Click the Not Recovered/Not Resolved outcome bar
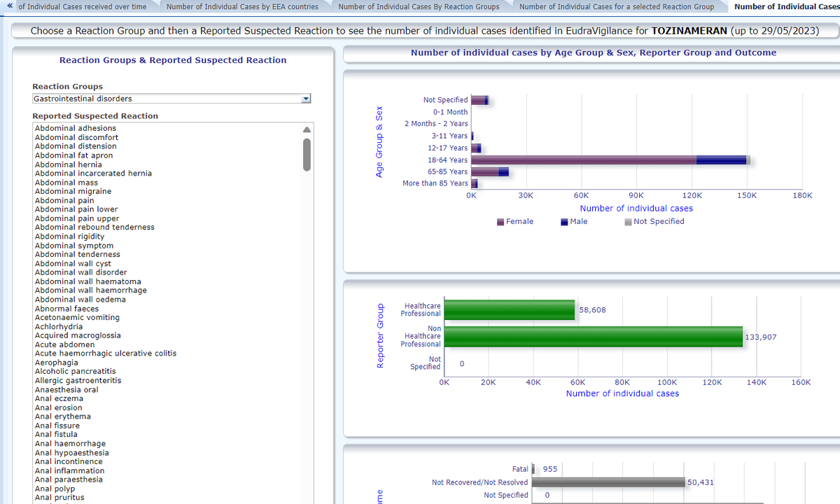 (x=608, y=482)
